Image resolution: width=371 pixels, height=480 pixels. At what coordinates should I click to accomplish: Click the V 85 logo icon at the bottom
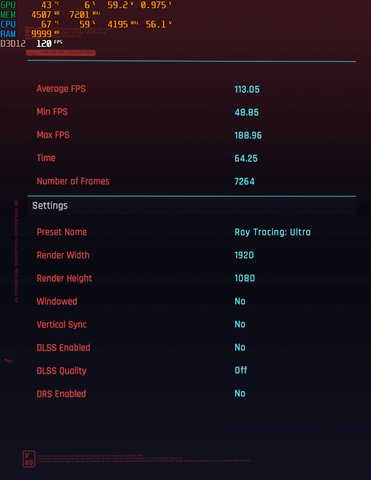(x=29, y=459)
